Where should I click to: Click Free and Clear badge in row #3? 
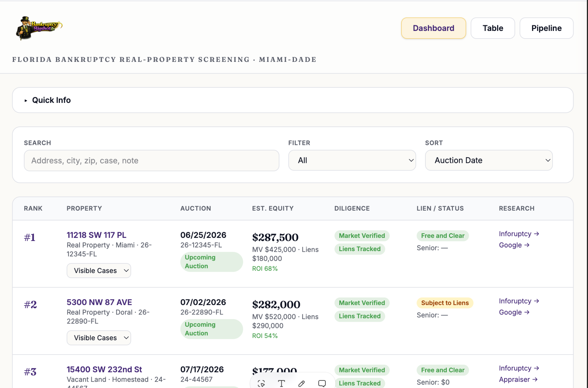click(x=443, y=370)
